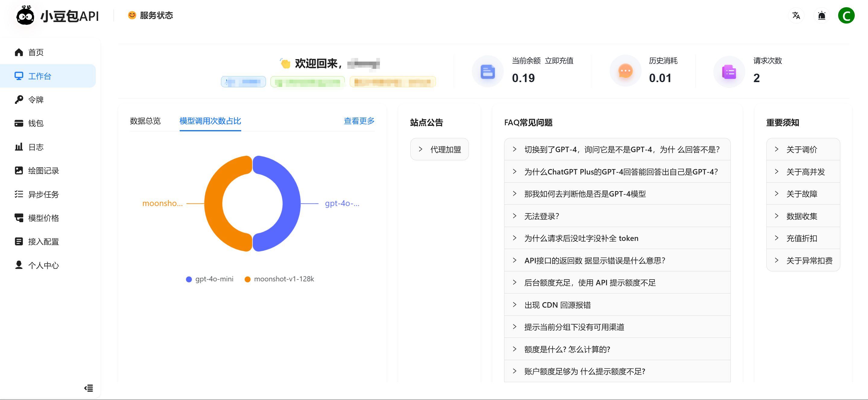Switch to the 数据总览 tab

point(145,121)
